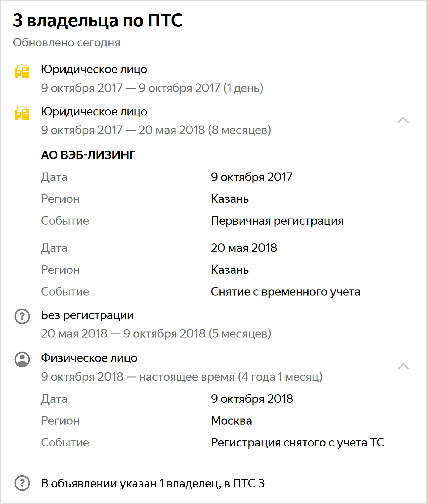Collapse the АО ВЭБ-ЛИЗИНГ owner details chevron
The width and height of the screenshot is (427, 504).
point(403,120)
